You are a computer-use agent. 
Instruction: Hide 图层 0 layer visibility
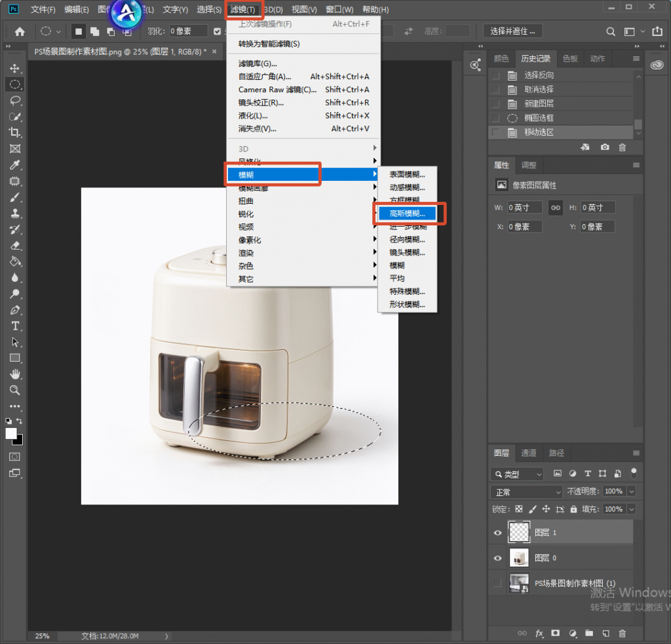[x=498, y=558]
